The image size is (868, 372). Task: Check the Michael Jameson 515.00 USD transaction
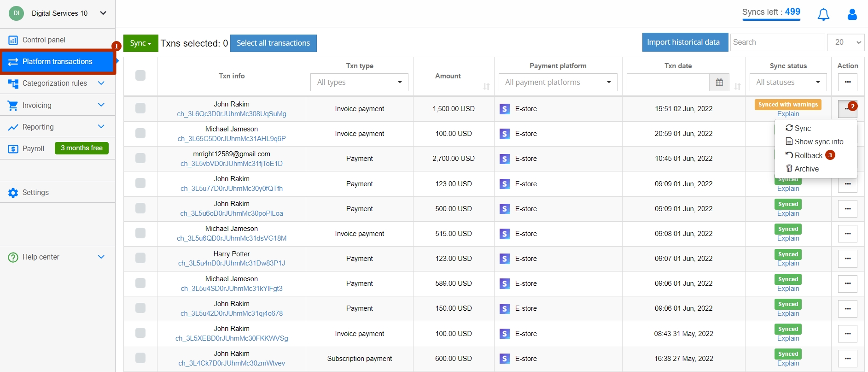click(140, 233)
